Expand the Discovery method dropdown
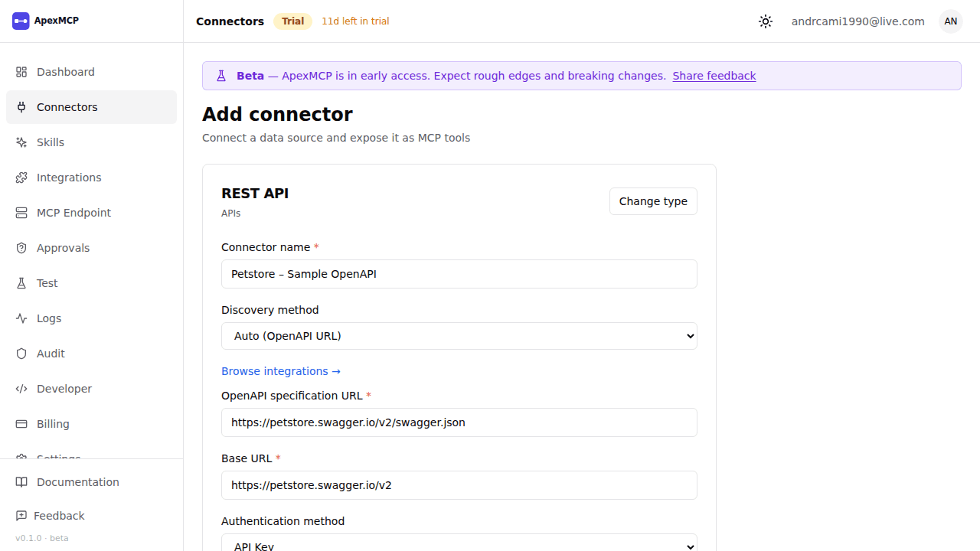This screenshot has width=980, height=551. (x=459, y=336)
